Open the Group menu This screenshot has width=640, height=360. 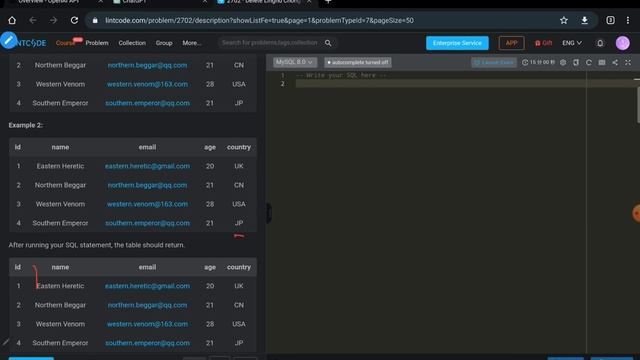(x=164, y=43)
